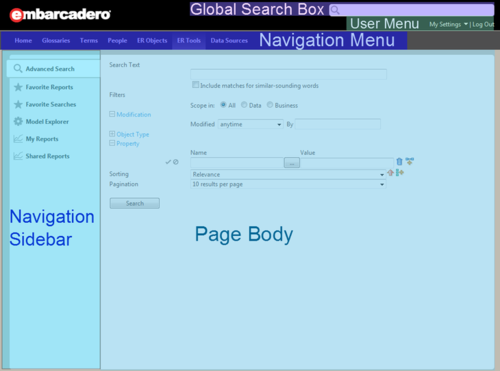
Task: Click the Log Out link
Action: pyautogui.click(x=483, y=24)
